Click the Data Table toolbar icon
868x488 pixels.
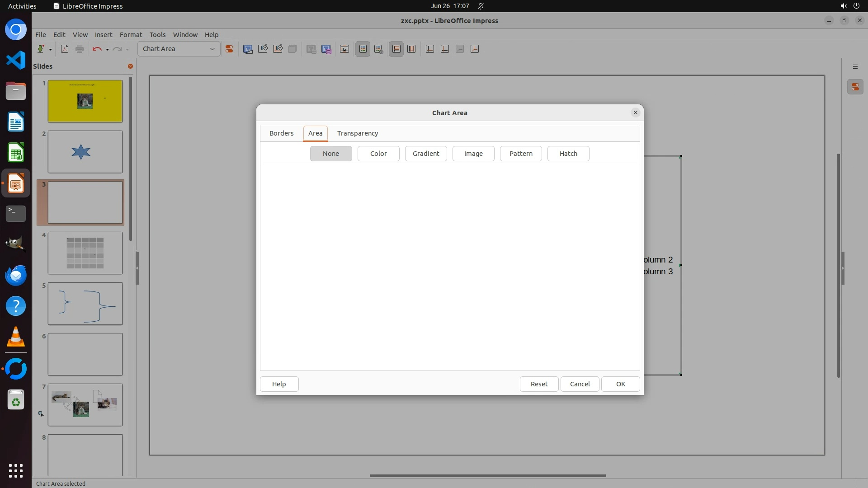coord(326,49)
